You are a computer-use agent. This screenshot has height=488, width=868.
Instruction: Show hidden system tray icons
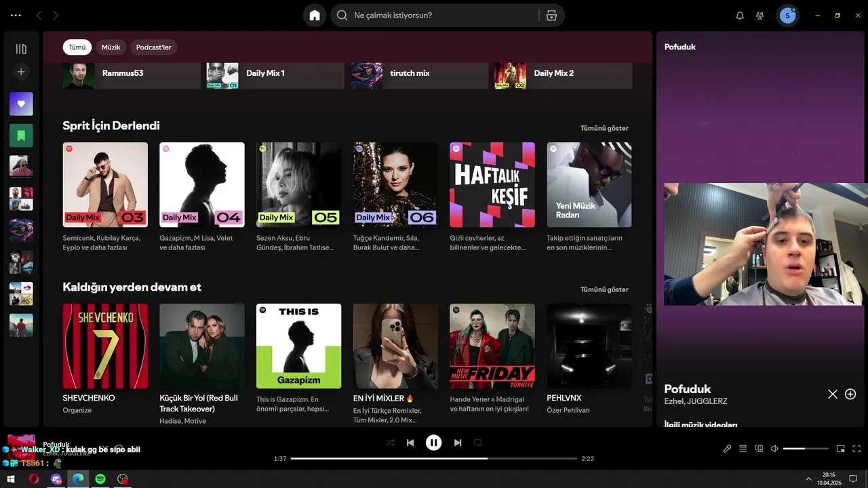(808, 479)
